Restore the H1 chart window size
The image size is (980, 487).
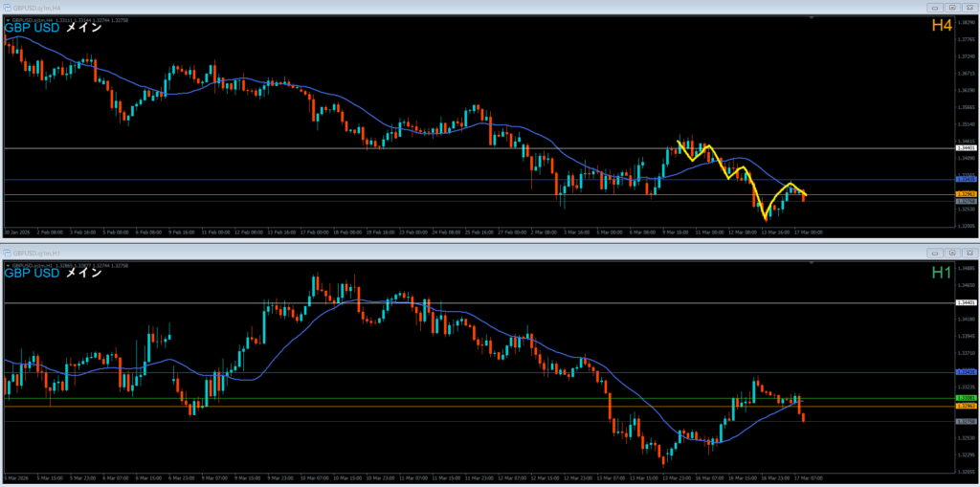(x=952, y=253)
